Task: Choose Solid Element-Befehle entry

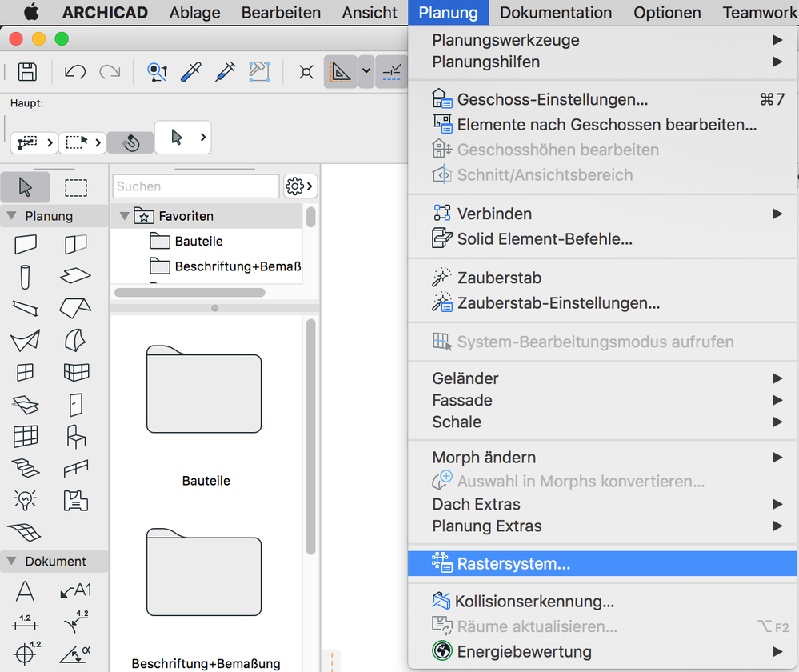Action: point(601,238)
